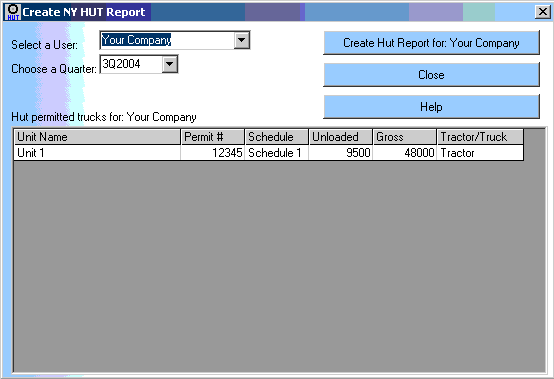Select the Schedule 1 cell
The image size is (554, 379).
coord(277,153)
